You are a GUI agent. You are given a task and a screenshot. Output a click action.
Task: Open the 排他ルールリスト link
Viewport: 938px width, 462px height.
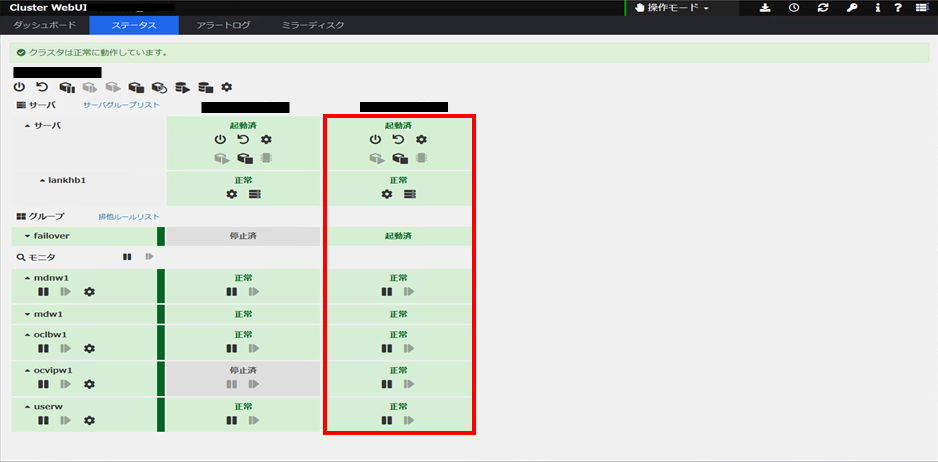[128, 216]
